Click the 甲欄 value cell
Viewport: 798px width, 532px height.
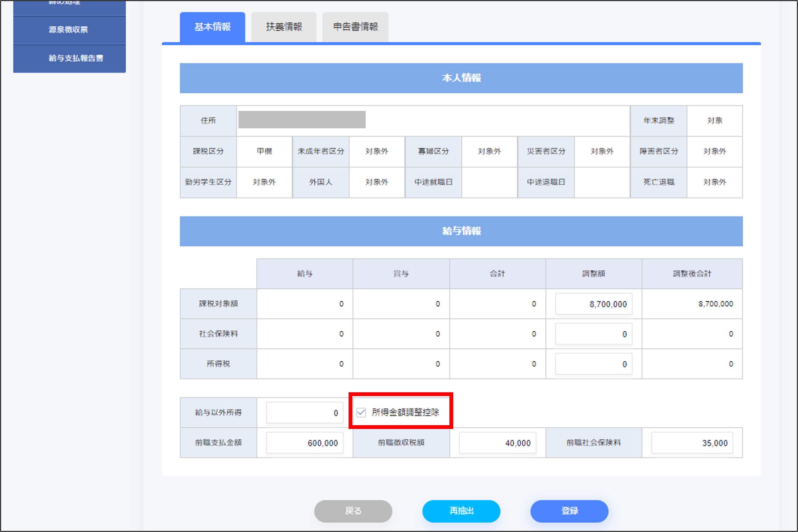coord(264,151)
